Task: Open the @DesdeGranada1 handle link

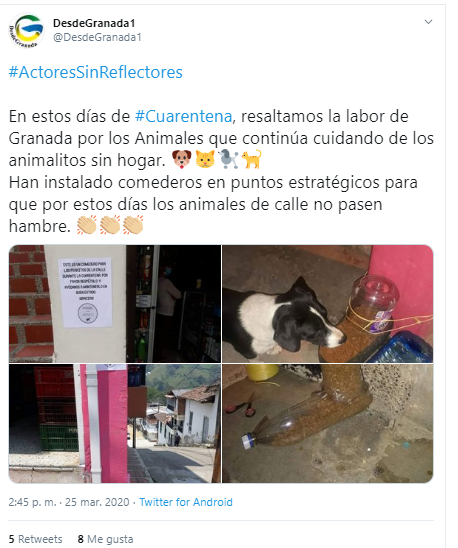Action: [97, 37]
